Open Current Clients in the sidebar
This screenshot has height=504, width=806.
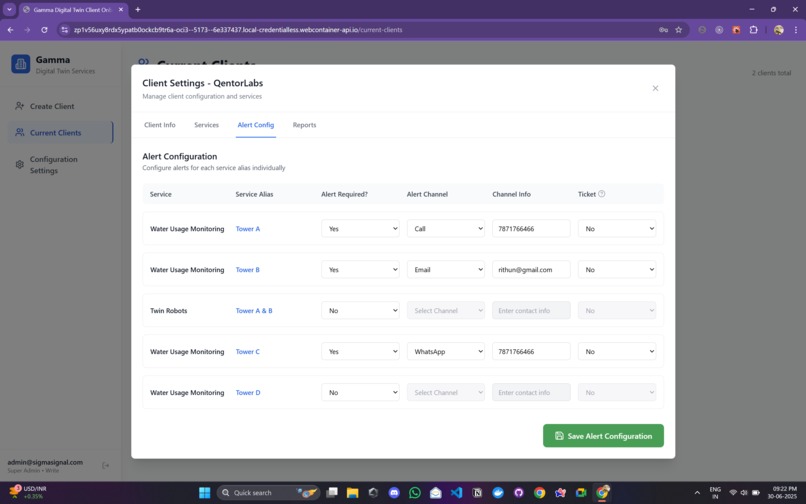61,133
